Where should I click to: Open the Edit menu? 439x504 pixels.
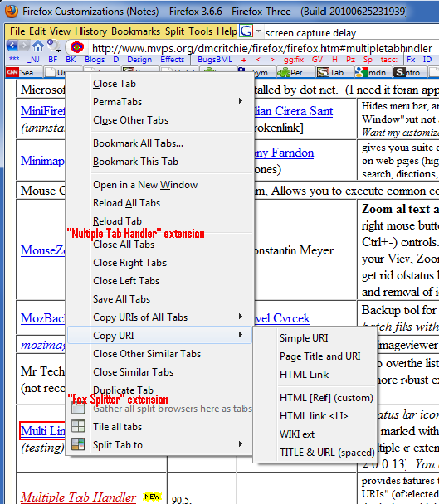point(37,31)
